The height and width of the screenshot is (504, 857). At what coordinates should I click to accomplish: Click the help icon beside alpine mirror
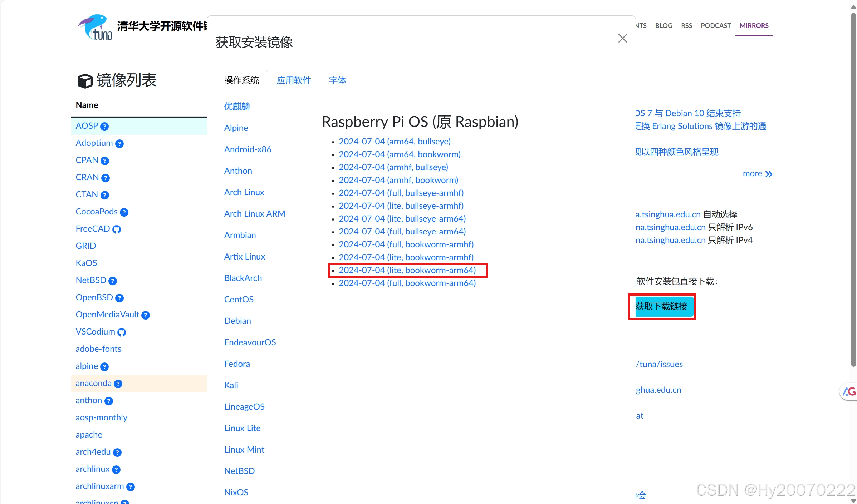tap(104, 367)
